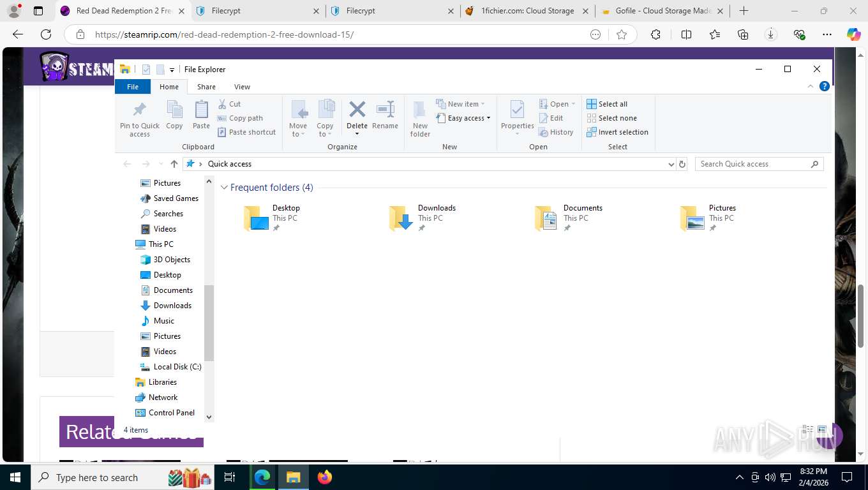Open the New item dropdown
868x490 pixels.
point(460,104)
